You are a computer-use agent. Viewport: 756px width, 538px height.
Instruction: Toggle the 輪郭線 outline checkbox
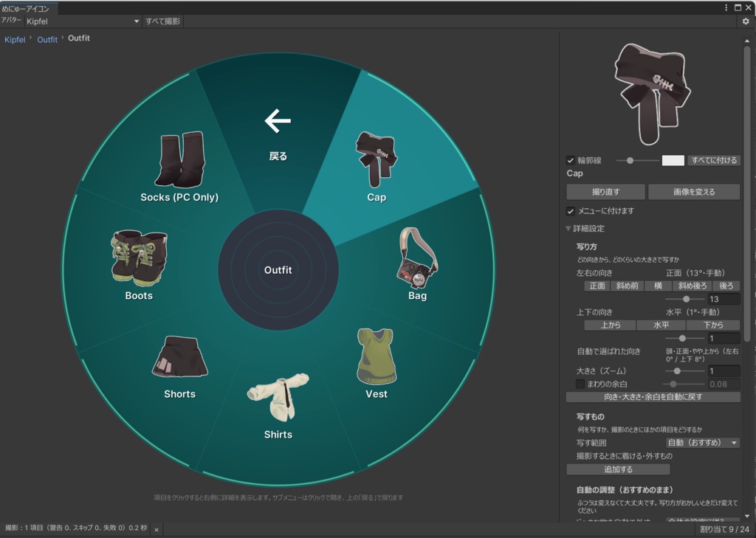[571, 161]
